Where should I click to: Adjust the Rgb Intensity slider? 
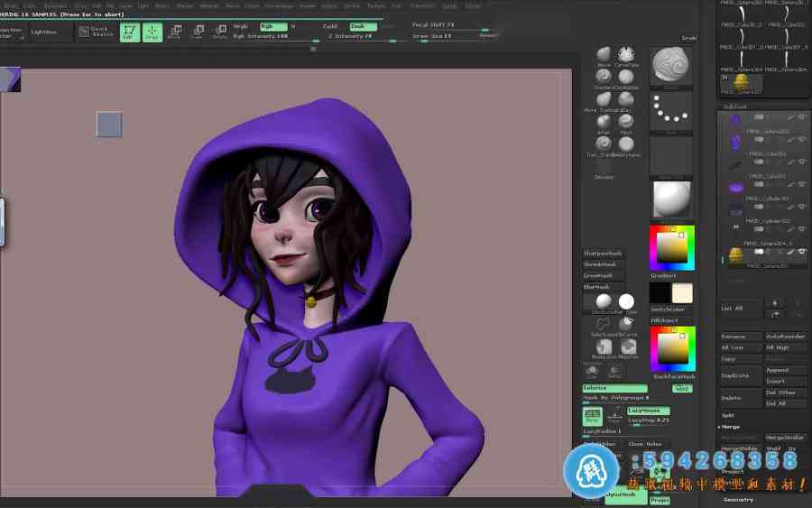click(275, 37)
